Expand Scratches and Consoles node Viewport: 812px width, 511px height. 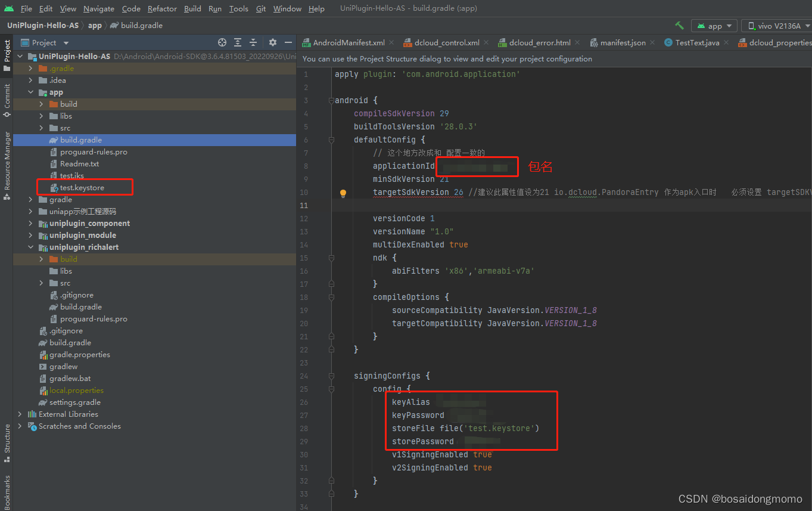point(20,426)
